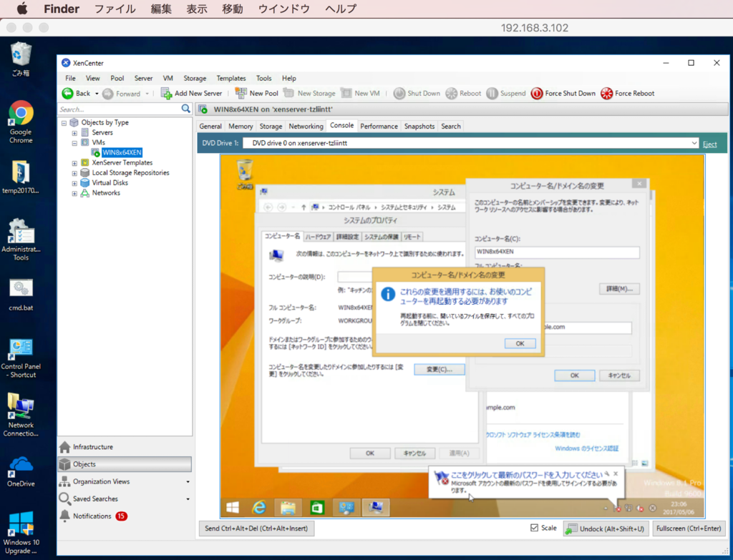The width and height of the screenshot is (733, 560).
Task: Open the Tools menu in XenCenter
Action: (263, 79)
